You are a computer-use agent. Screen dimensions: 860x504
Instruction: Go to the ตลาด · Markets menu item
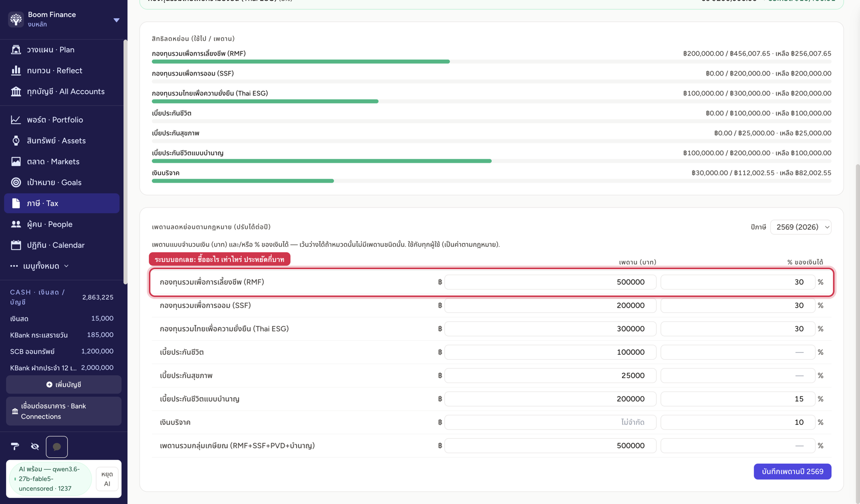[62, 161]
